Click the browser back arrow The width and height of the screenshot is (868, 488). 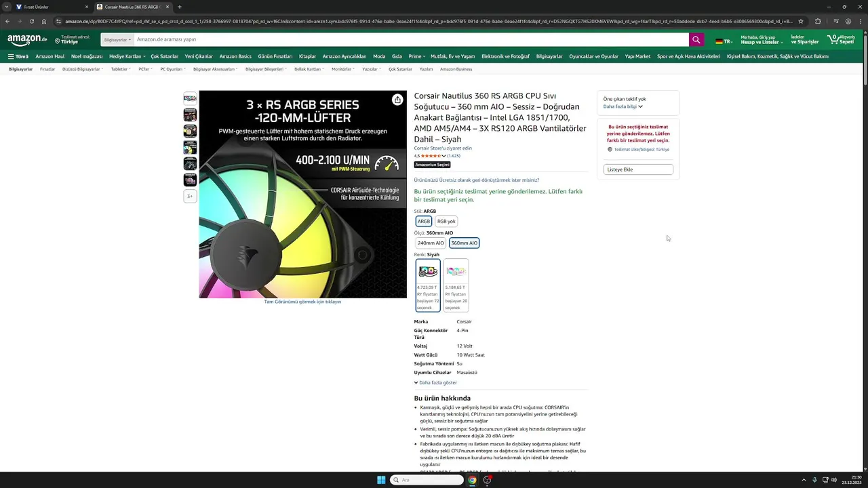[x=7, y=21]
